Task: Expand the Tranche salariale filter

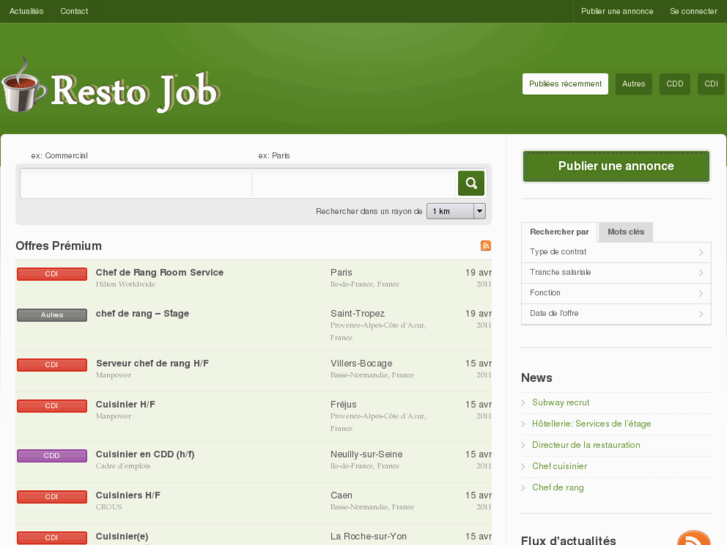Action: click(x=616, y=273)
